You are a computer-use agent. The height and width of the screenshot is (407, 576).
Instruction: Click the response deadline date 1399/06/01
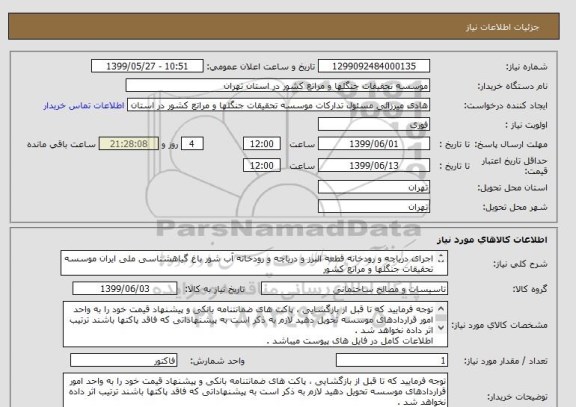point(374,144)
